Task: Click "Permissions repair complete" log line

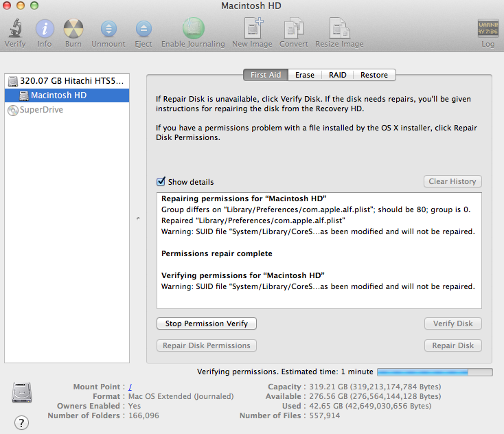Action: click(x=217, y=253)
